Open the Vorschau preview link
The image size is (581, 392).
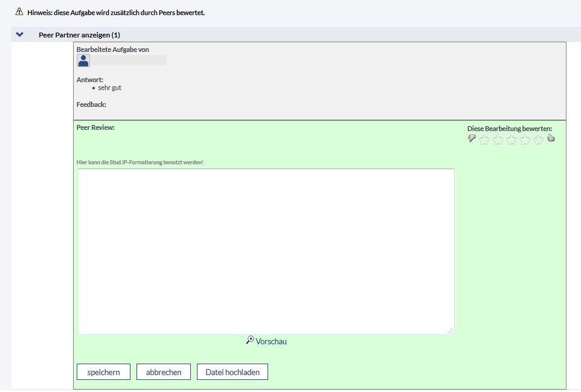pyautogui.click(x=271, y=342)
